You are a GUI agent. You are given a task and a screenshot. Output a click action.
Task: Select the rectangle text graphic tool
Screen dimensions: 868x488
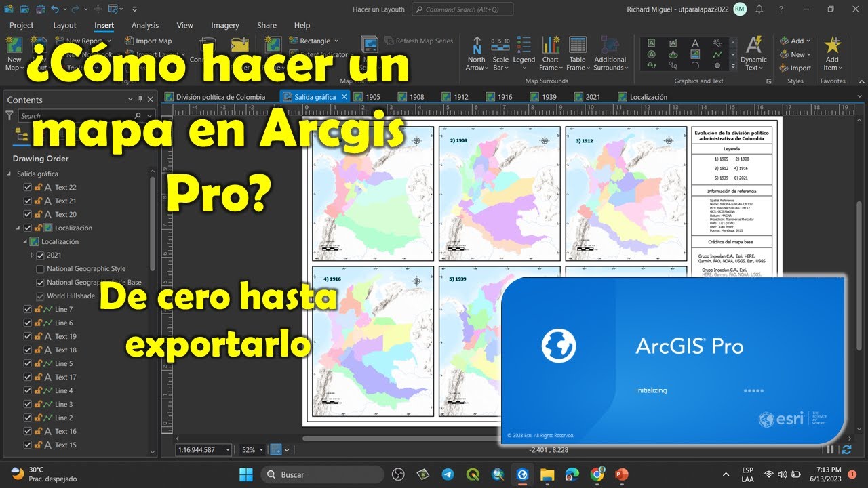[x=651, y=43]
